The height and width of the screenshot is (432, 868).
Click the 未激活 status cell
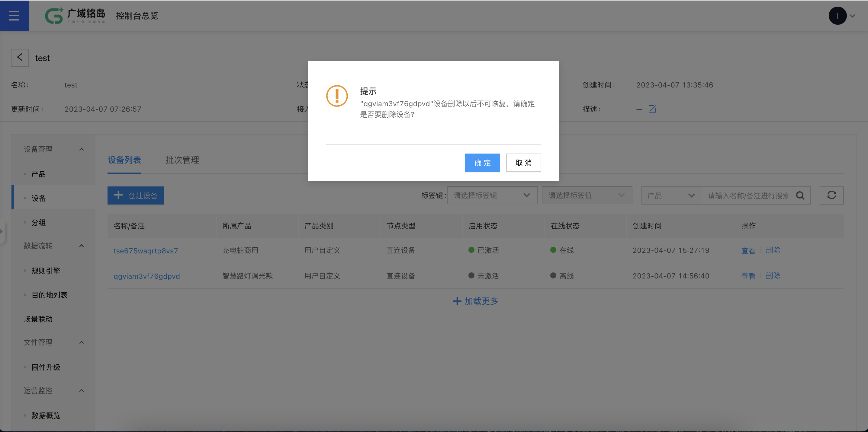click(484, 276)
